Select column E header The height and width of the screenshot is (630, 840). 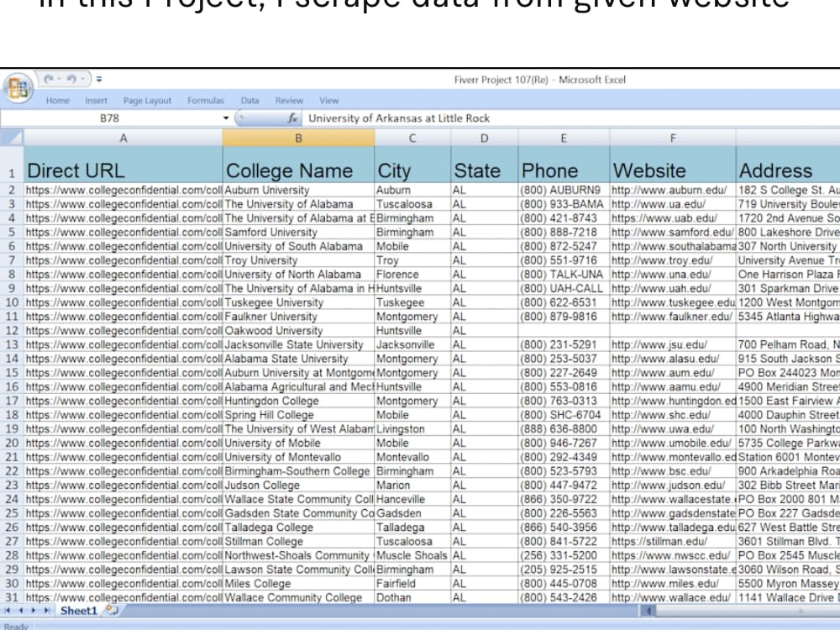click(x=564, y=139)
